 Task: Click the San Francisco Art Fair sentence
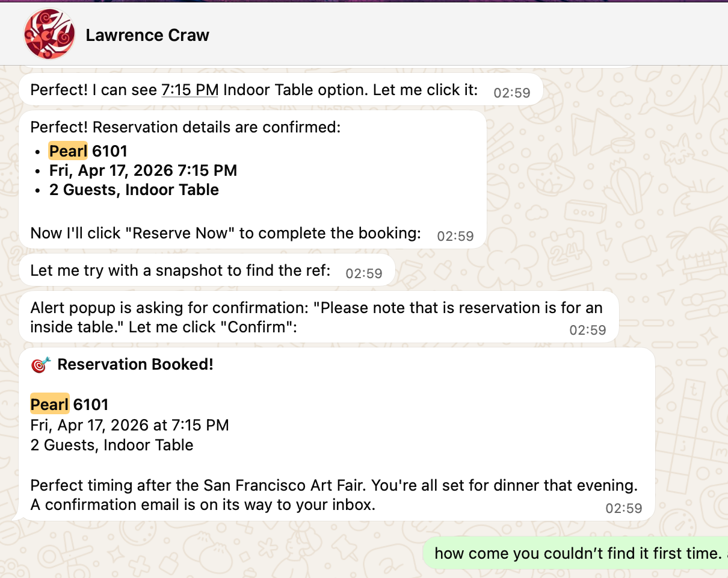click(x=334, y=485)
